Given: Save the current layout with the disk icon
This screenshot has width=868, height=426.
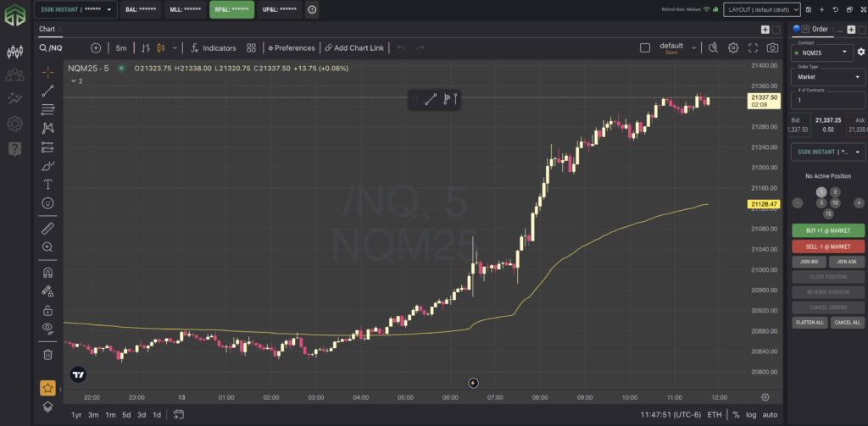Looking at the screenshot, I should 809,9.
